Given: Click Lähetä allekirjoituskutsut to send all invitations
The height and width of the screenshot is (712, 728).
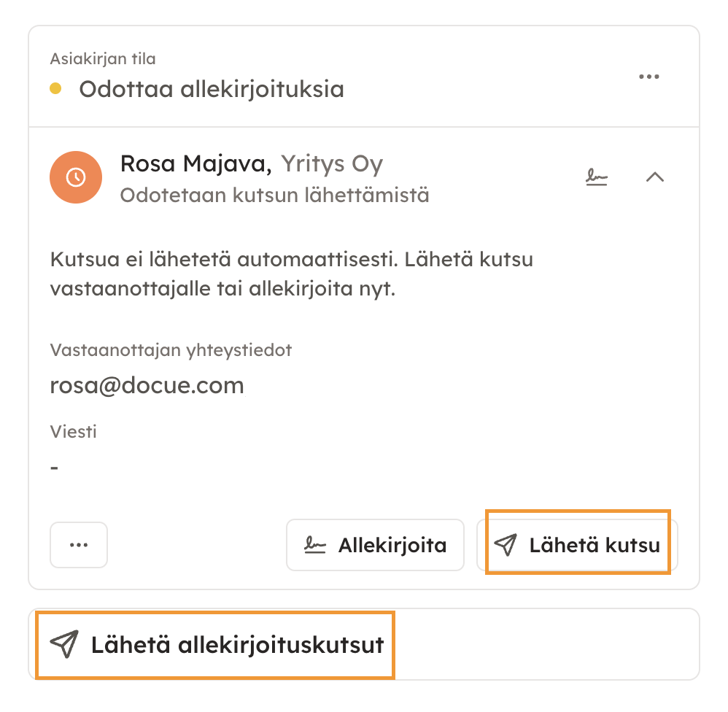Looking at the screenshot, I should click(236, 645).
